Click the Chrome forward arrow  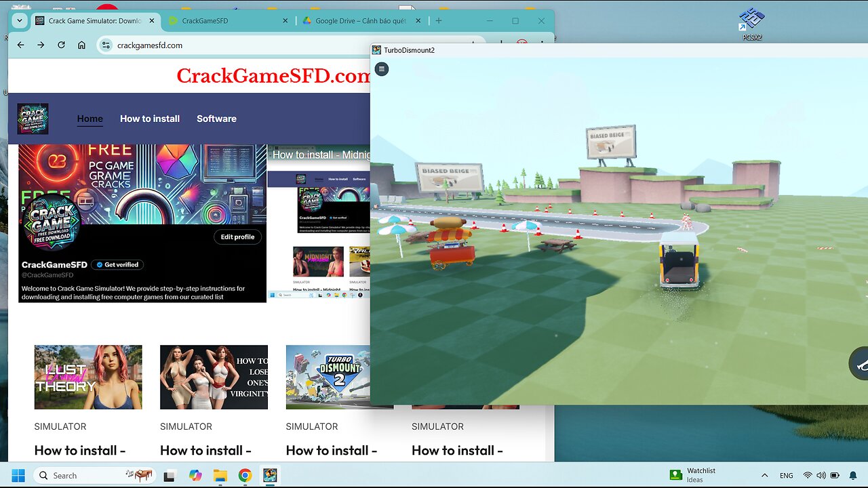(x=41, y=45)
